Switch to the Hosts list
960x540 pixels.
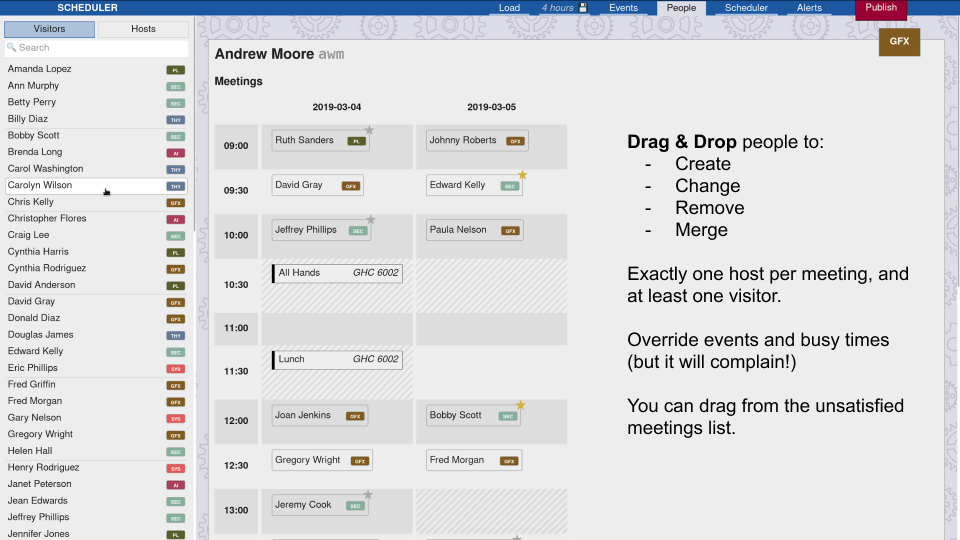[x=143, y=29]
